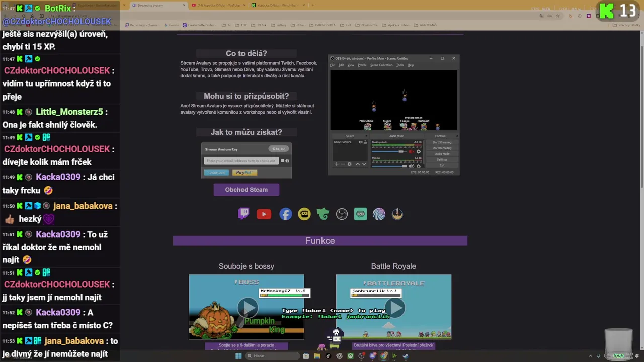Click the Desktop Audio mute speaker icon

point(412,152)
